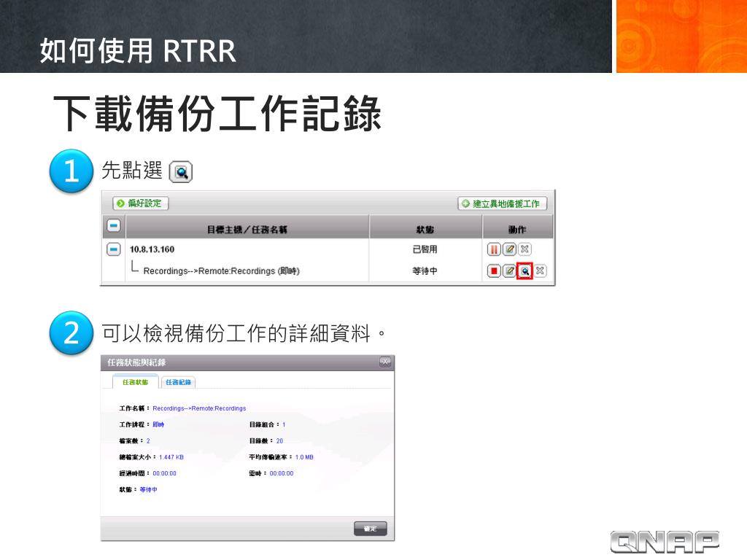Image resolution: width=747 pixels, height=560 pixels.
Task: Select the 10.8.13.160 host name
Action: tap(152, 249)
